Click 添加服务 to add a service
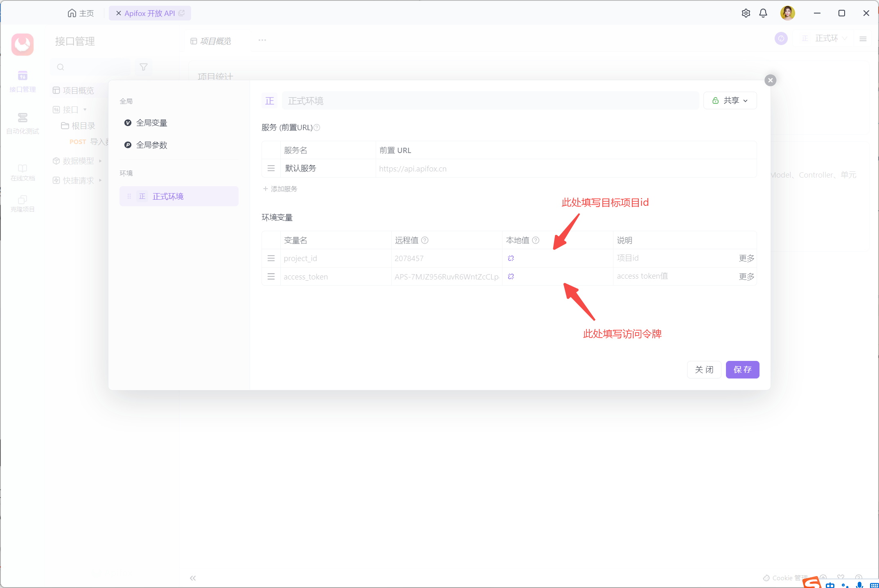879x588 pixels. [281, 189]
